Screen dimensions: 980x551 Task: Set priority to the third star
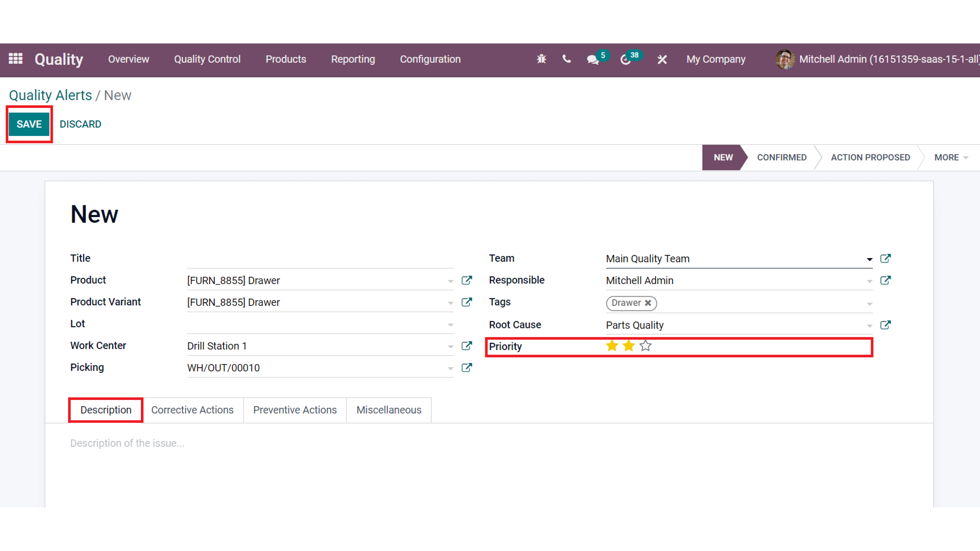646,346
